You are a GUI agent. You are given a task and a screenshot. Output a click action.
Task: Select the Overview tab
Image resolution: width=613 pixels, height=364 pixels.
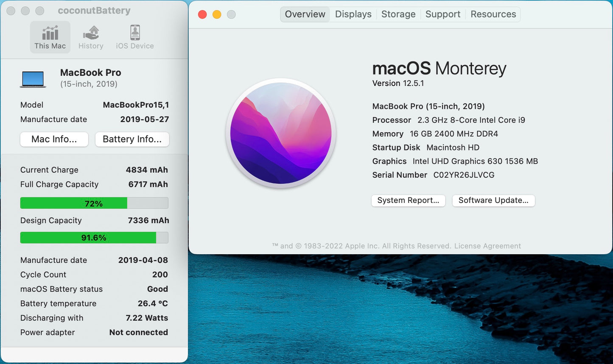(x=305, y=14)
